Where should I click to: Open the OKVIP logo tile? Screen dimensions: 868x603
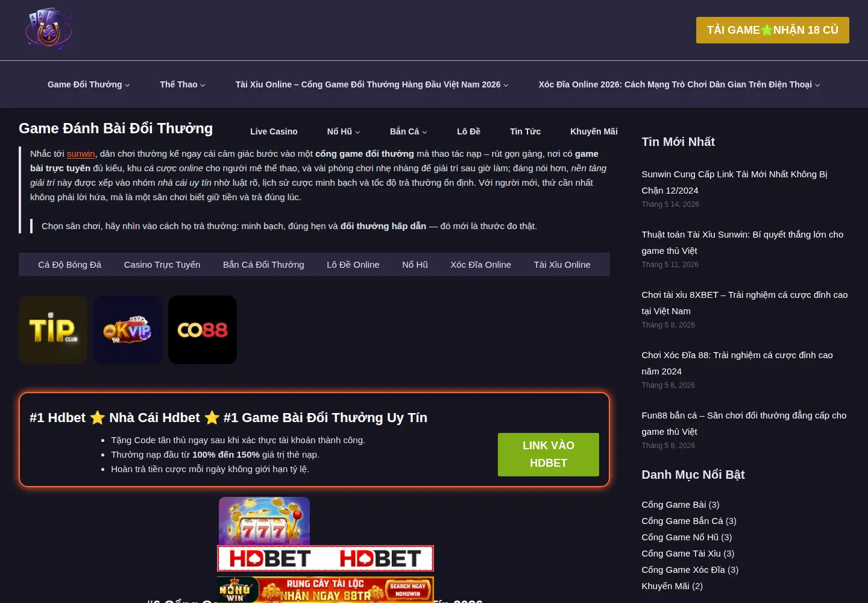pyautogui.click(x=128, y=330)
